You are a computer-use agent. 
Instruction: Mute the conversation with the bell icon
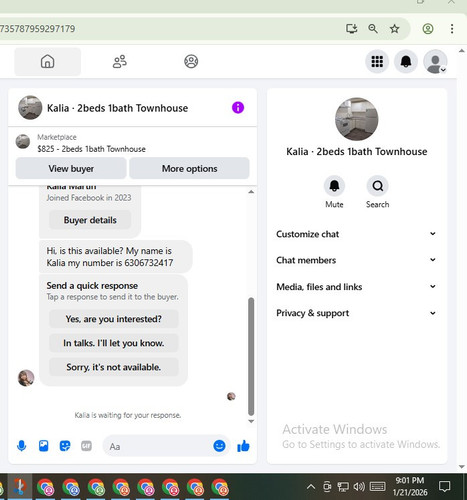pyautogui.click(x=334, y=186)
